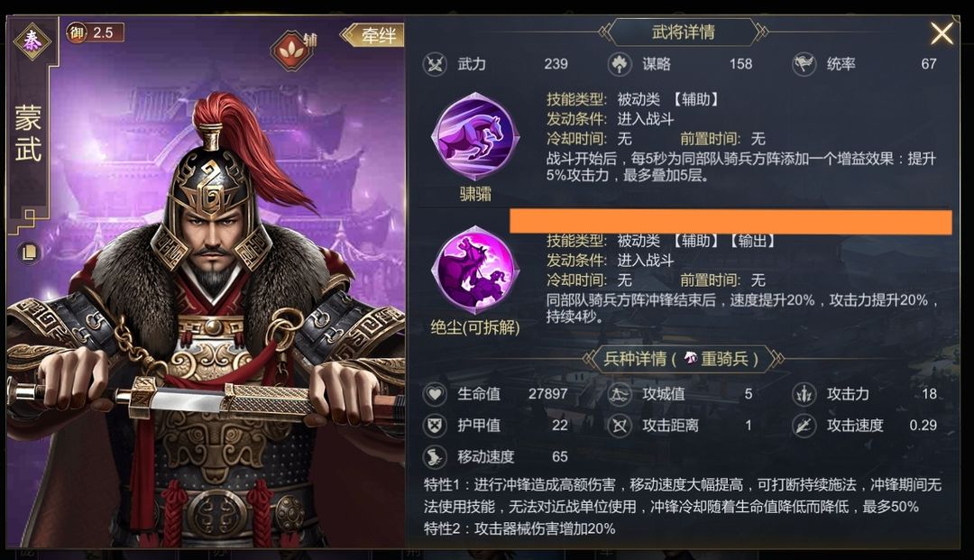This screenshot has width=974, height=560.
Task: Open the 牵绊 bonds tab
Action: 372,35
